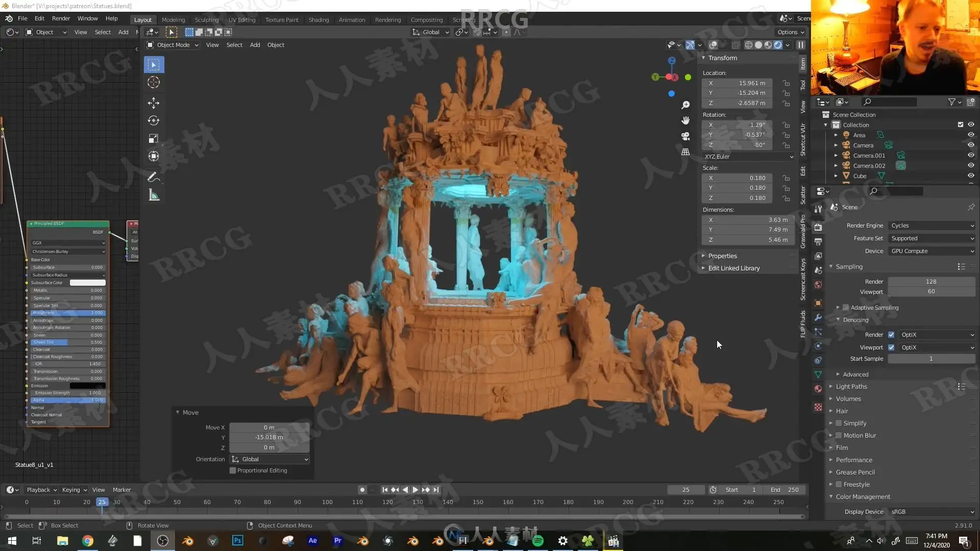980x551 pixels.
Task: Select the Rotate tool
Action: tap(154, 120)
